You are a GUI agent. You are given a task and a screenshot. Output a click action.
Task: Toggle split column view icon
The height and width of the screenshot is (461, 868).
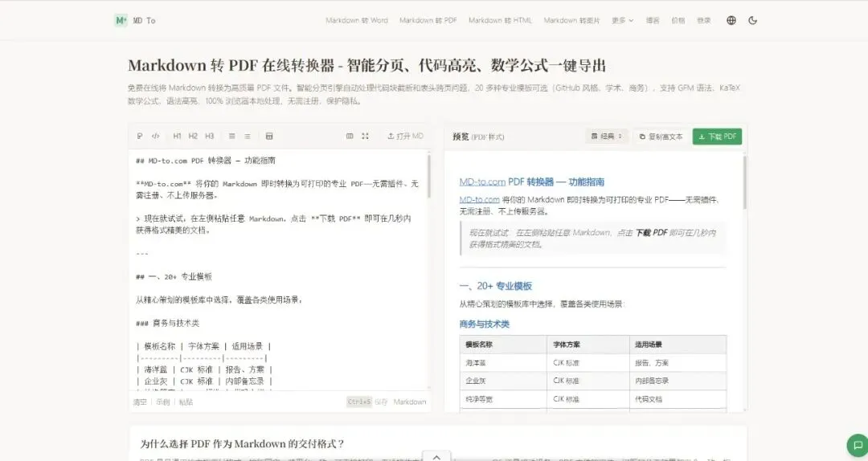tap(350, 137)
